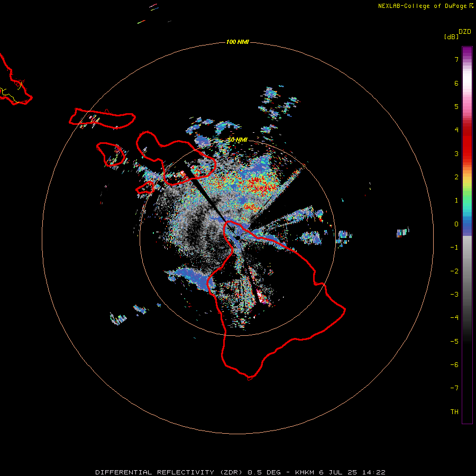Click the DIFFERENTIAL REFLECTIVITY (ZDR) caption text

click(x=169, y=472)
